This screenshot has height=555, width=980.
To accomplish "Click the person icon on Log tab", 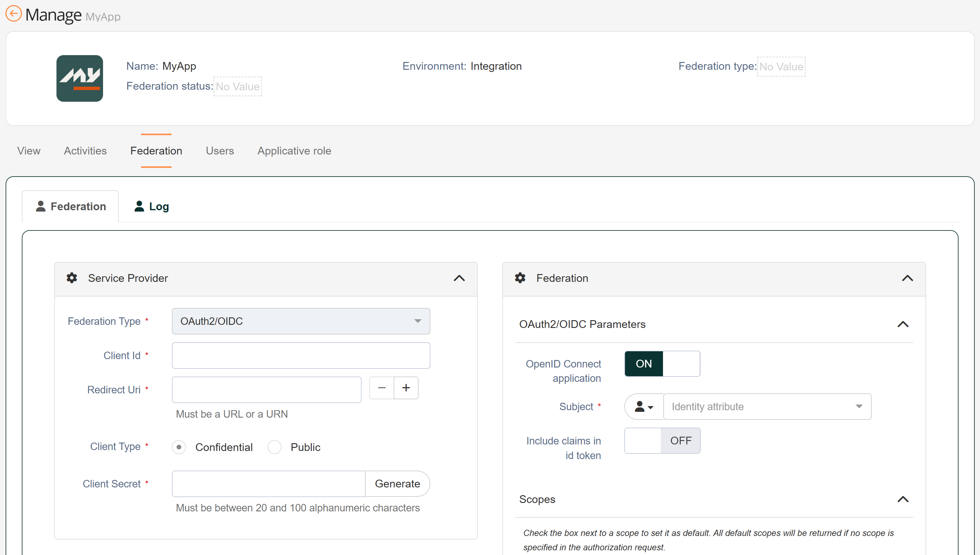I will (x=139, y=206).
